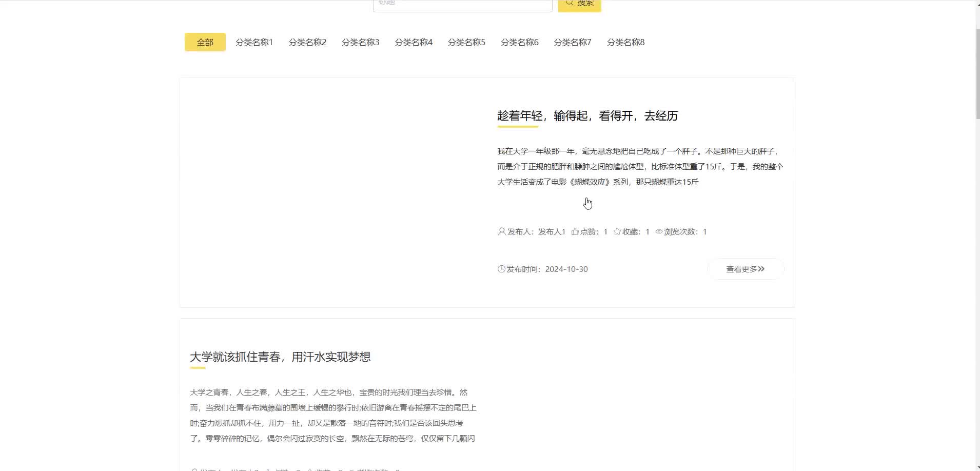Open the article 大学就该抓住青春，用汗水实现梦想

pyautogui.click(x=280, y=357)
